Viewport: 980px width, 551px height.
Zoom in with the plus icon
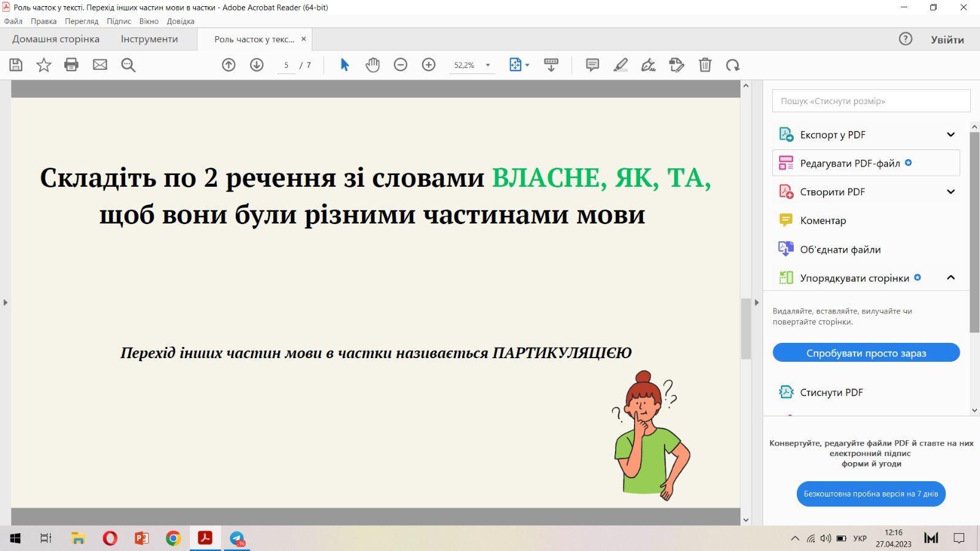pos(429,65)
